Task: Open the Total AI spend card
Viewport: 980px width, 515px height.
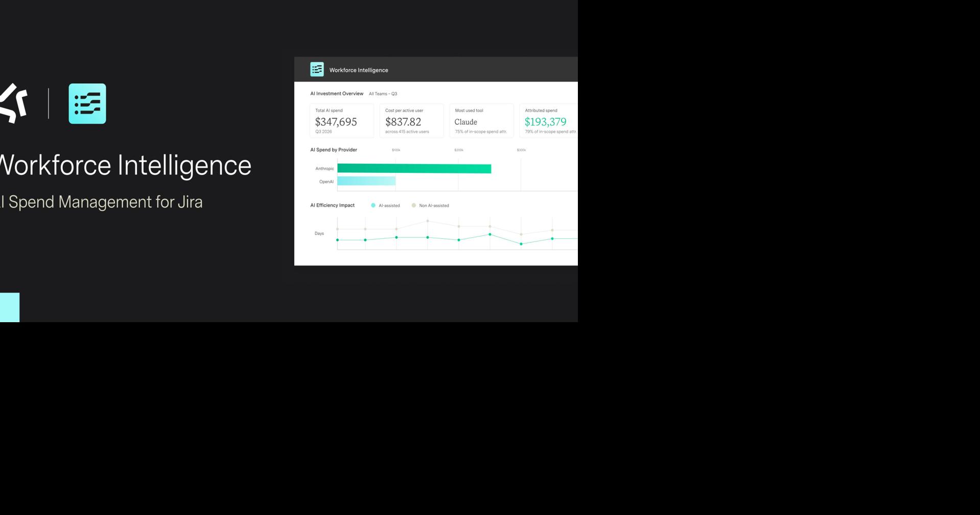Action: pyautogui.click(x=342, y=121)
